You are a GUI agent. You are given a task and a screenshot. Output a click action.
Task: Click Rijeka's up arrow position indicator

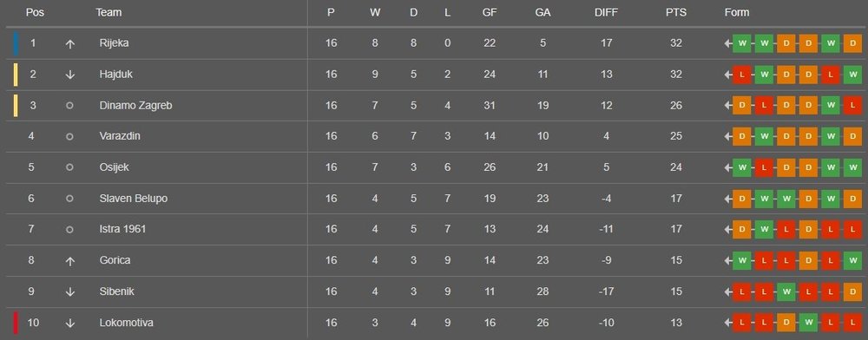(69, 43)
